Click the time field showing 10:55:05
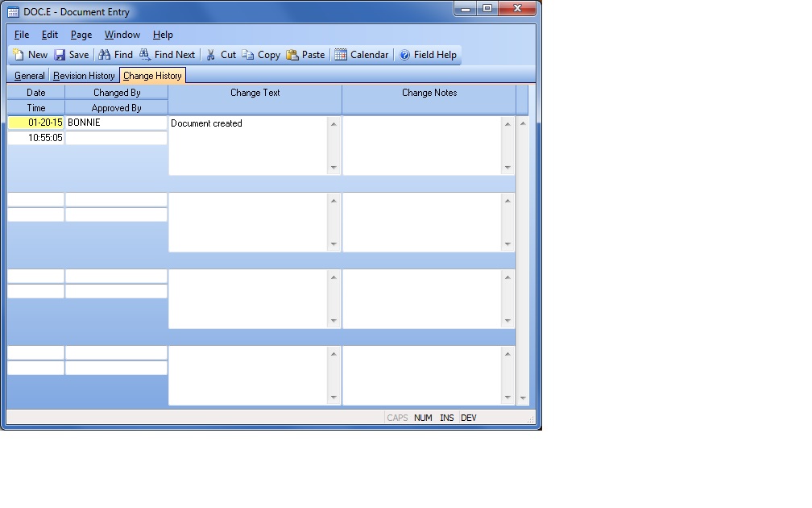This screenshot has width=812, height=508. tap(36, 138)
